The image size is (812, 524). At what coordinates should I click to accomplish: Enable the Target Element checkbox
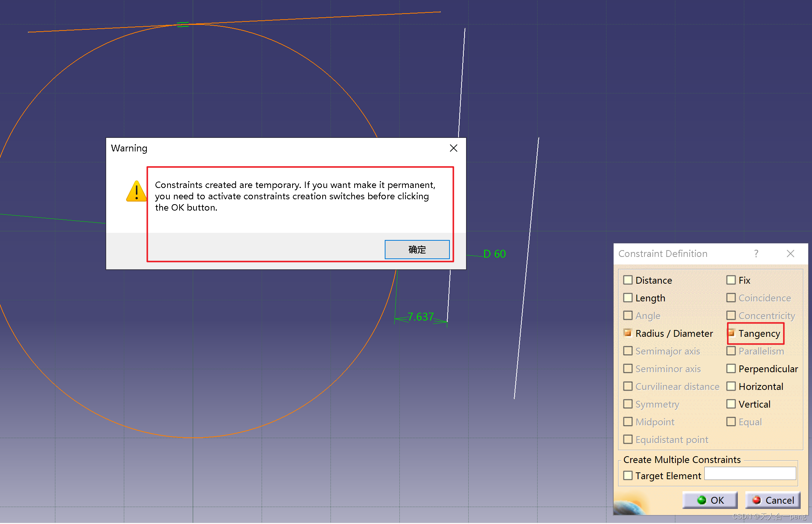click(628, 475)
